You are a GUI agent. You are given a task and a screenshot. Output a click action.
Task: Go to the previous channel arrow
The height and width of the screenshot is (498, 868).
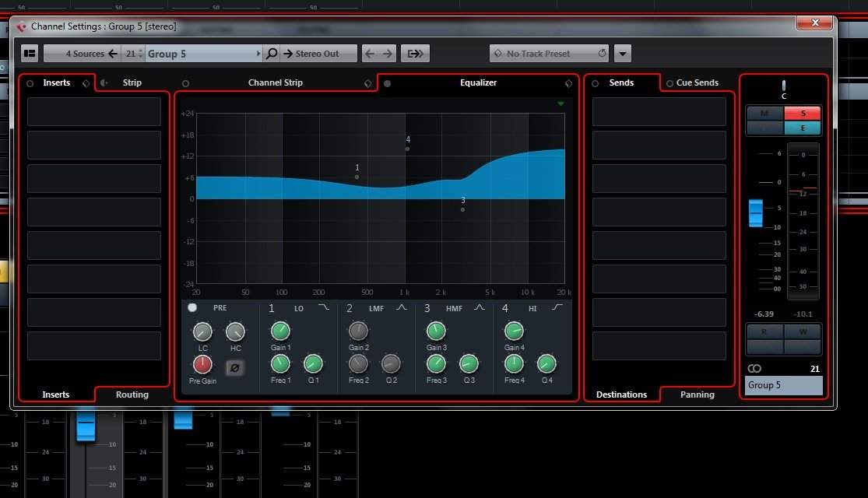pyautogui.click(x=369, y=54)
